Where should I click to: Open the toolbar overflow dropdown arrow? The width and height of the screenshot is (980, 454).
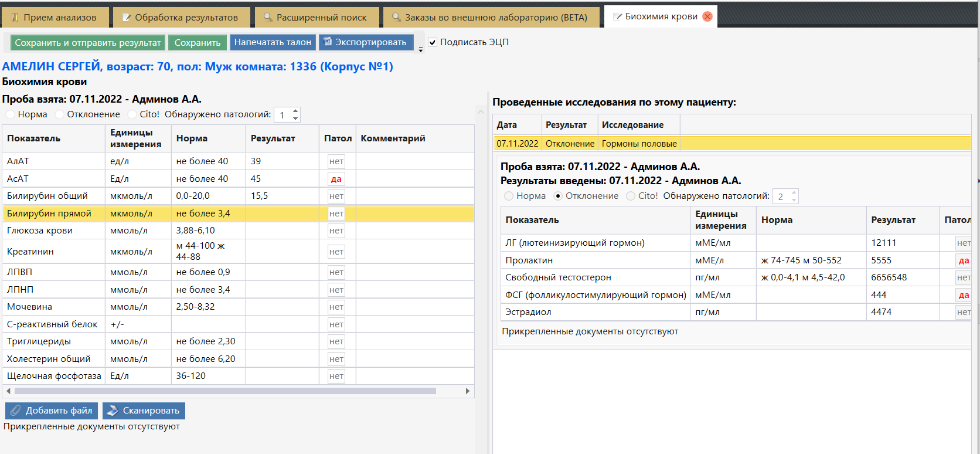tap(420, 50)
